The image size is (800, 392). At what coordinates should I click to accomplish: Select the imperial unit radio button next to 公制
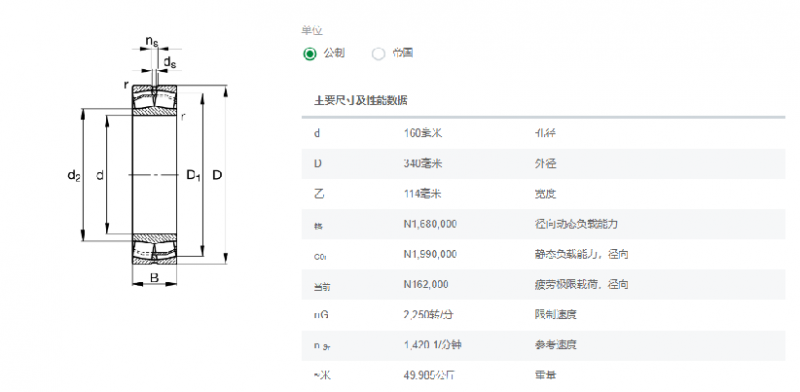click(378, 54)
